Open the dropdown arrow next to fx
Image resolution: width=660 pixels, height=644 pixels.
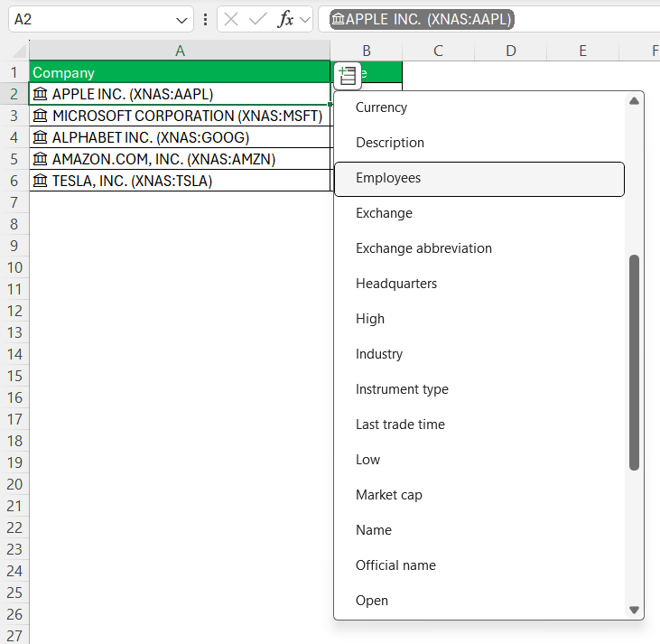(x=305, y=20)
